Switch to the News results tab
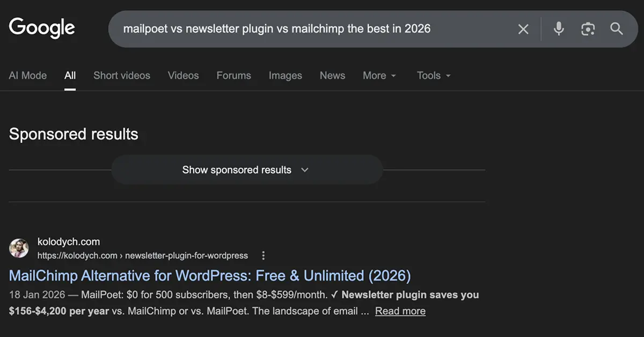The width and height of the screenshot is (644, 337). [x=332, y=76]
